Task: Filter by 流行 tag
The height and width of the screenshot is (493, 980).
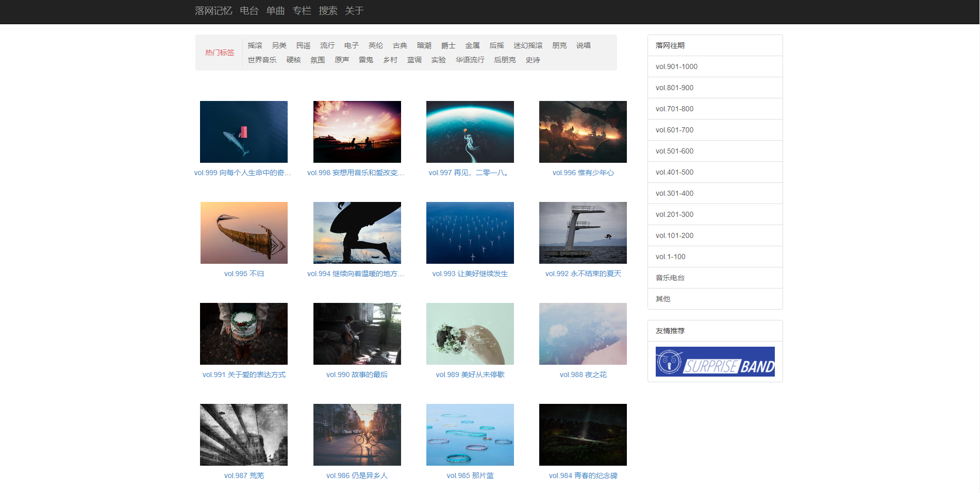Action: (327, 45)
